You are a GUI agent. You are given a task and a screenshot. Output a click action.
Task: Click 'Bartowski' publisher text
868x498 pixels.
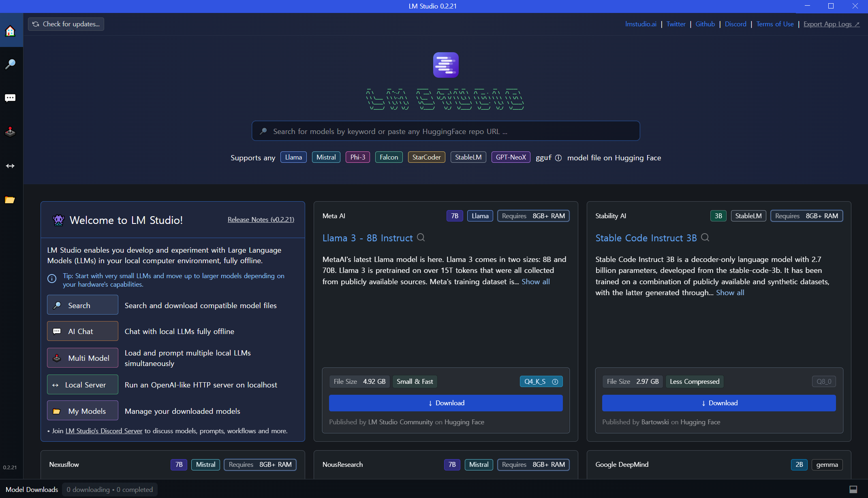(655, 422)
